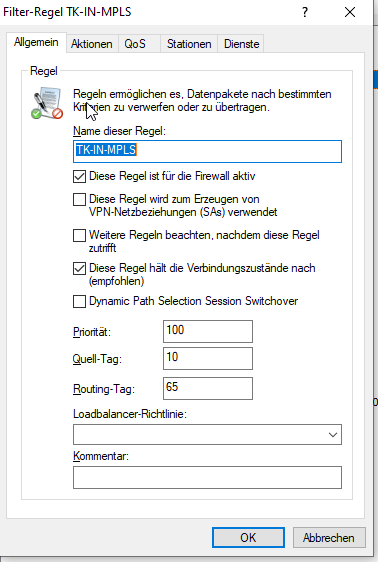The image size is (378, 562).
Task: Click the 'Kommentar:' label
Action: pos(101,456)
